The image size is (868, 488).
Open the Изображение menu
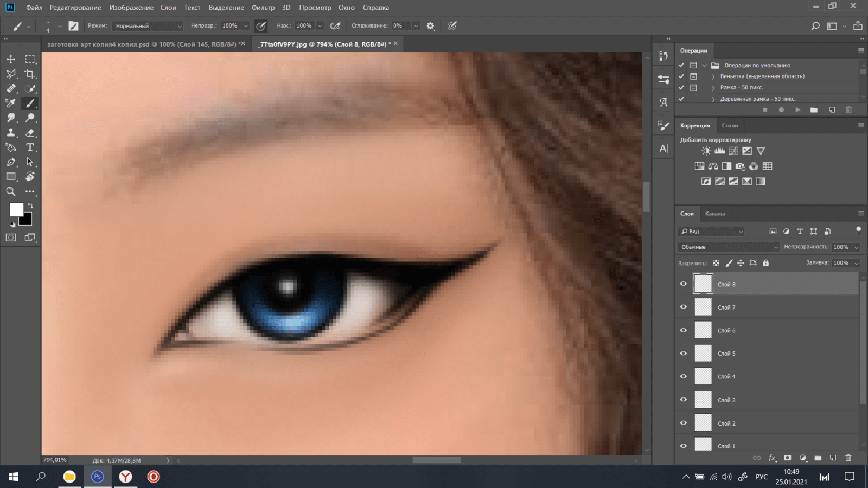pyautogui.click(x=131, y=8)
